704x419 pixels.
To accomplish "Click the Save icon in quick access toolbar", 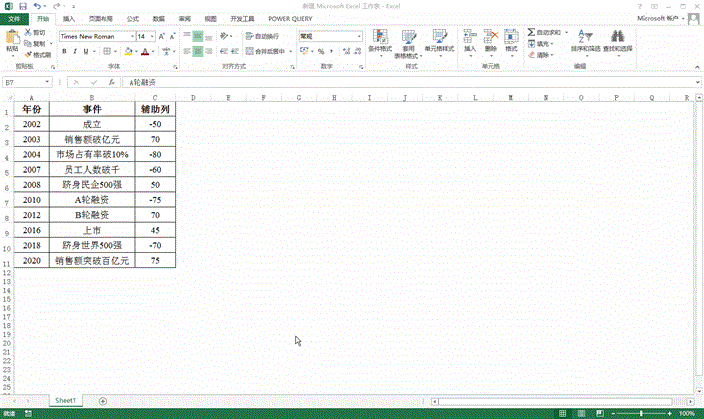I will [21, 6].
